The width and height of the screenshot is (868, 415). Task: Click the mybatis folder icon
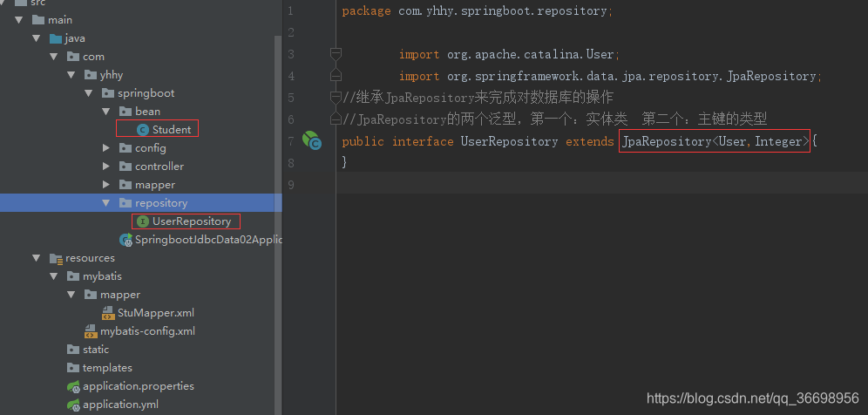click(73, 276)
